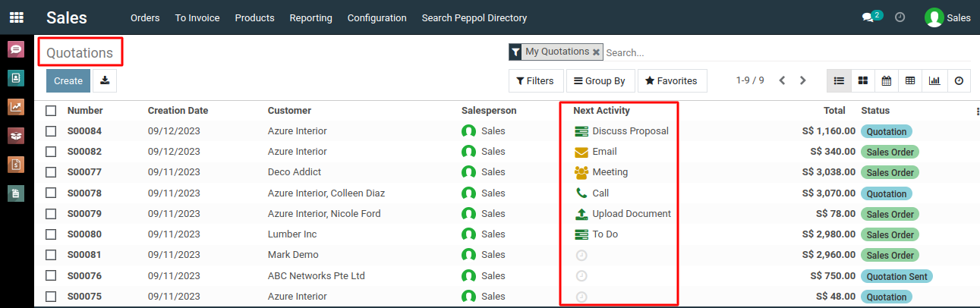The height and width of the screenshot is (308, 980).
Task: Tick the select-all checkbox in header
Action: pyautogui.click(x=51, y=111)
